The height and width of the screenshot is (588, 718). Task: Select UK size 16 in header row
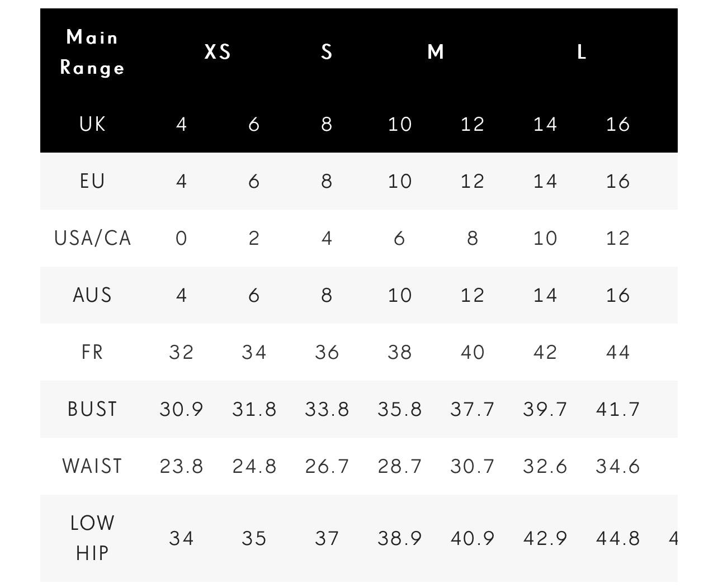[x=617, y=124]
